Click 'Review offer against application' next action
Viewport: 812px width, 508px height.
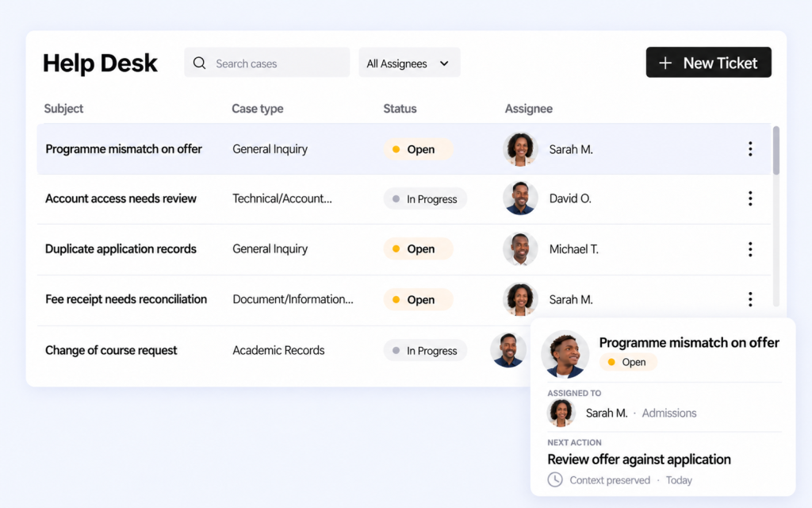coord(639,460)
